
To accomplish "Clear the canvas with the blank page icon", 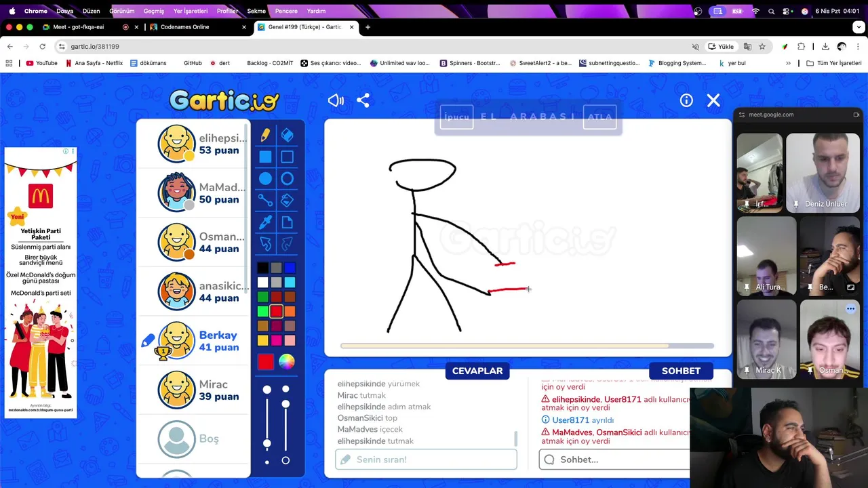I will [288, 222].
